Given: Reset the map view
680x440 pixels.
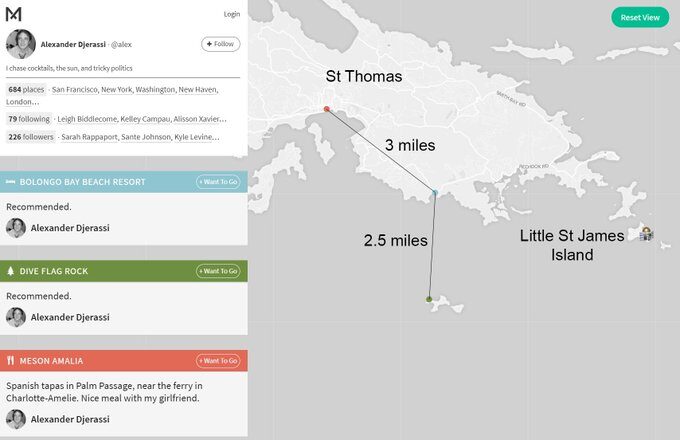Looking at the screenshot, I should pyautogui.click(x=640, y=17).
